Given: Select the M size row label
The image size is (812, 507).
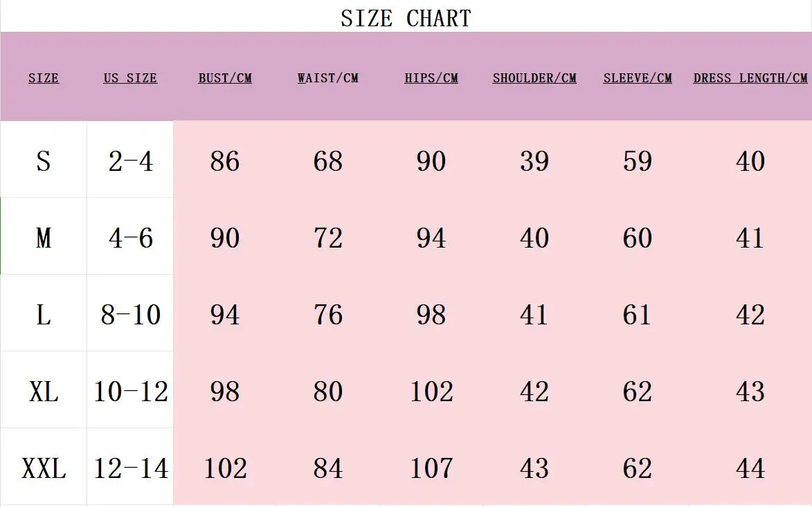Looking at the screenshot, I should click(44, 238).
